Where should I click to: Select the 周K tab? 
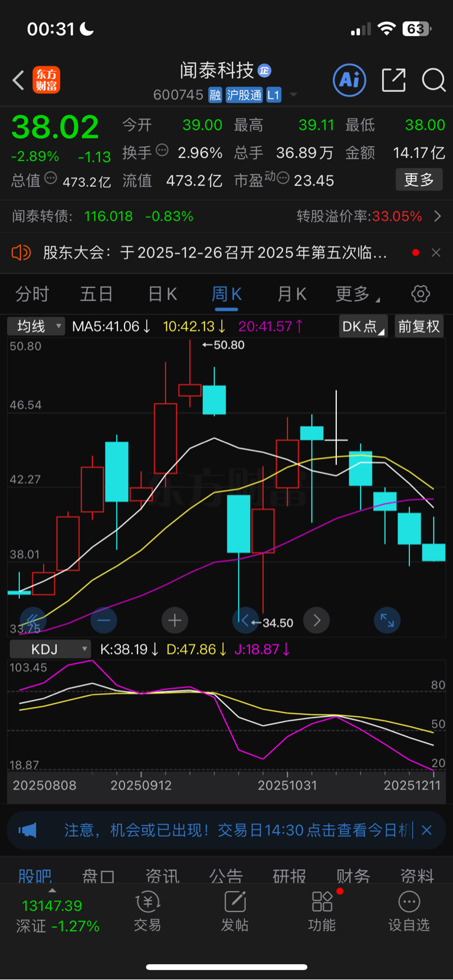[226, 293]
